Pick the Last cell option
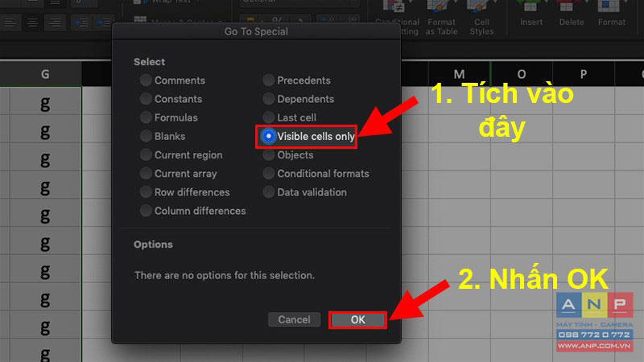The height and width of the screenshot is (362, 644). (268, 117)
